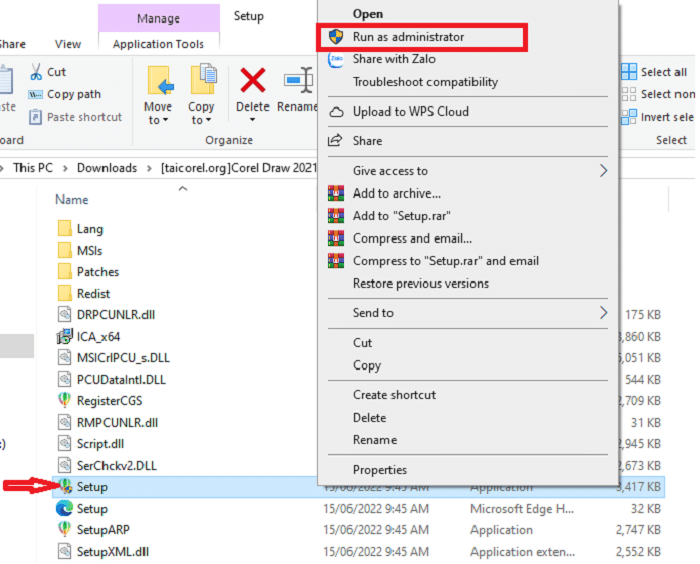The image size is (700, 564).
Task: Click the Corel Draw 2021 folder in address bar
Action: [x=238, y=168]
